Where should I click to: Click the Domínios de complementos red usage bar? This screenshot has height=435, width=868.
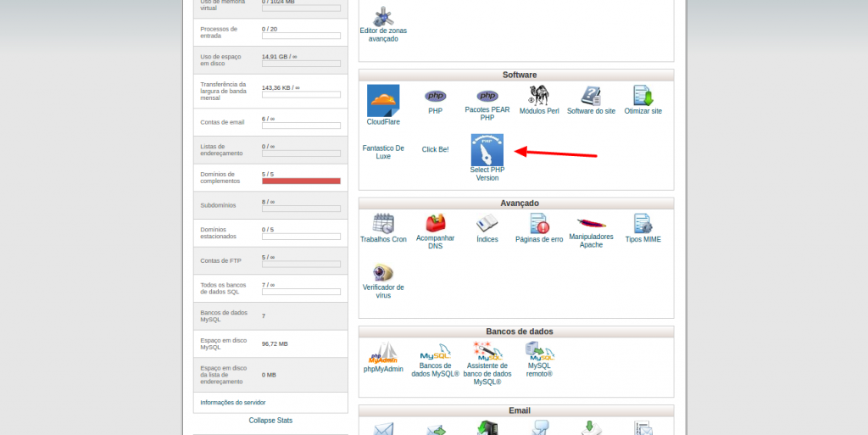(x=301, y=181)
